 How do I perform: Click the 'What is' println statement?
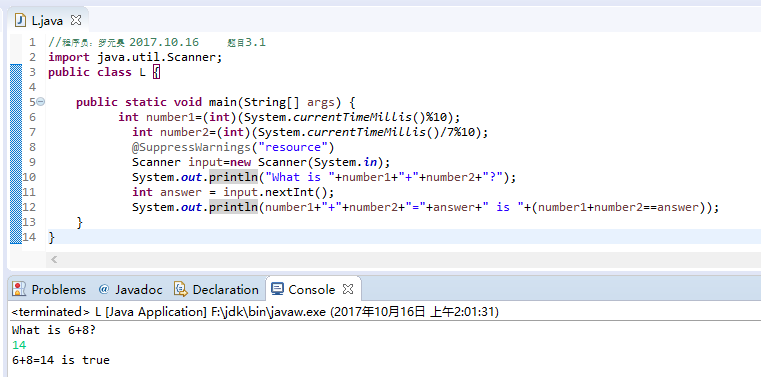point(324,177)
